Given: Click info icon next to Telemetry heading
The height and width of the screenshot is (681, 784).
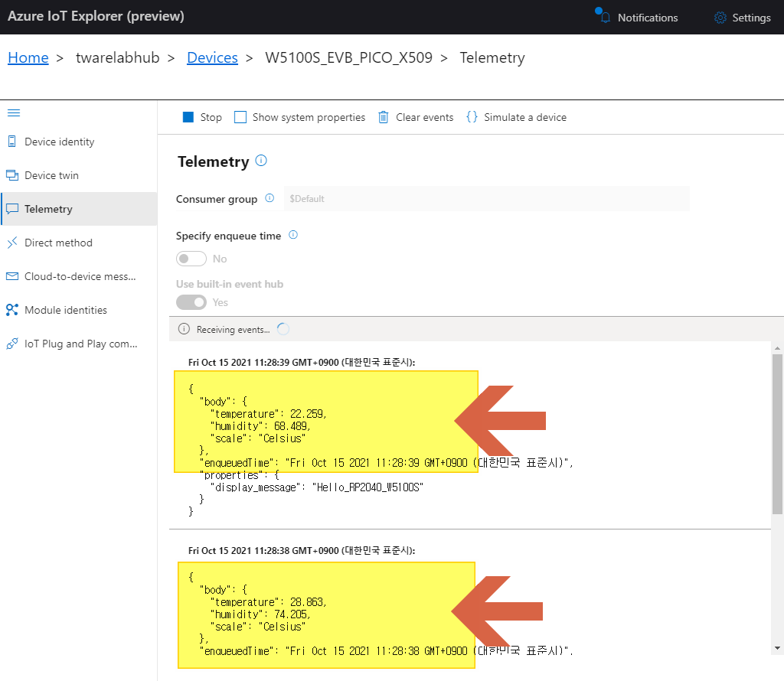Looking at the screenshot, I should pos(261,161).
